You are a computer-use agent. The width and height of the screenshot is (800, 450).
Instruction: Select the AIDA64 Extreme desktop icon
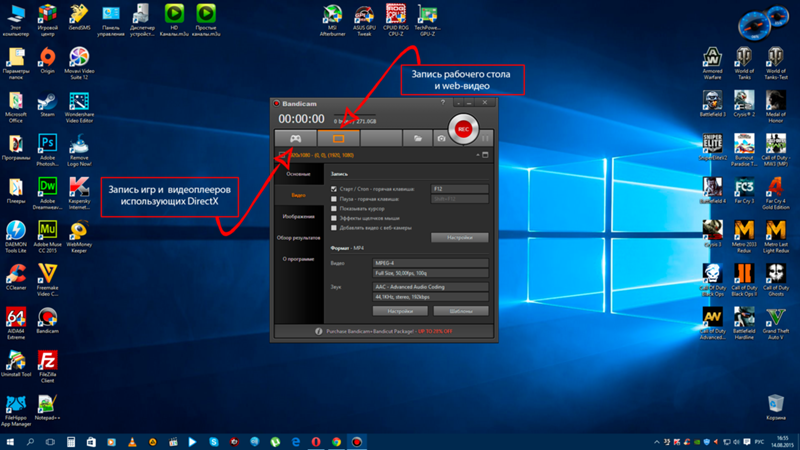(x=16, y=323)
